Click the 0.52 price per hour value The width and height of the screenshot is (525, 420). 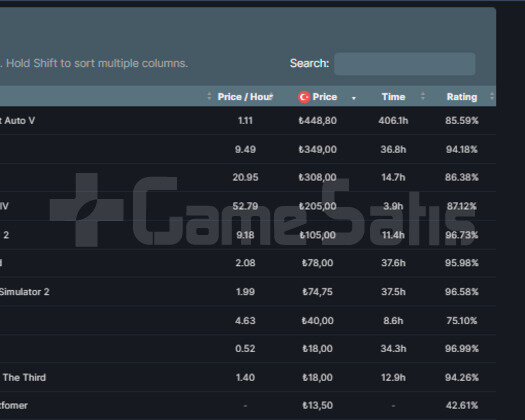pos(245,349)
